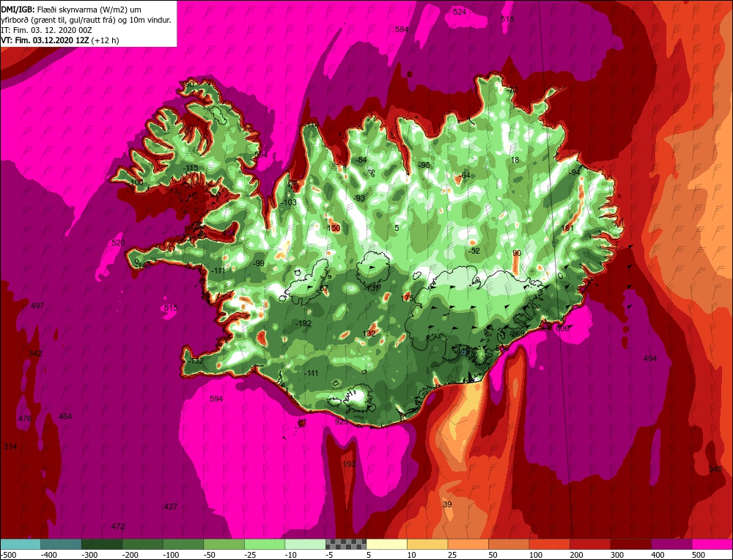Click the value -137 in central Iceland

pos(372,288)
